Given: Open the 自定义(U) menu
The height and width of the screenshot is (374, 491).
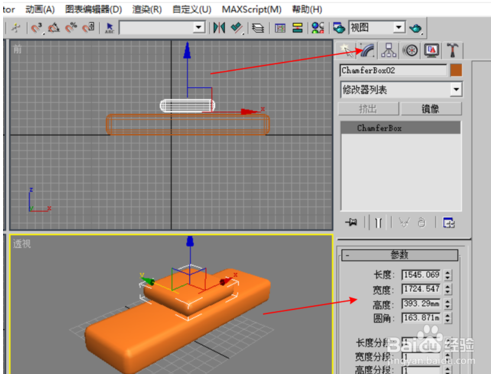Looking at the screenshot, I should [x=192, y=9].
